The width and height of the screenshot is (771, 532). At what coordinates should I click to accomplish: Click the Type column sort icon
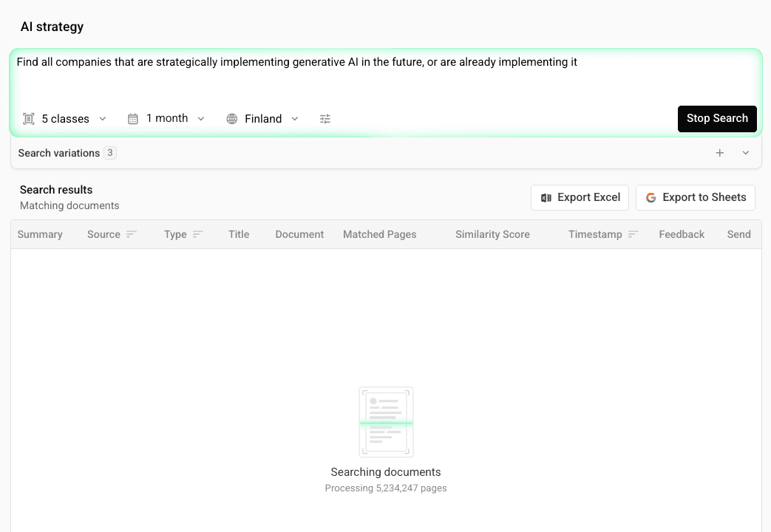click(197, 234)
